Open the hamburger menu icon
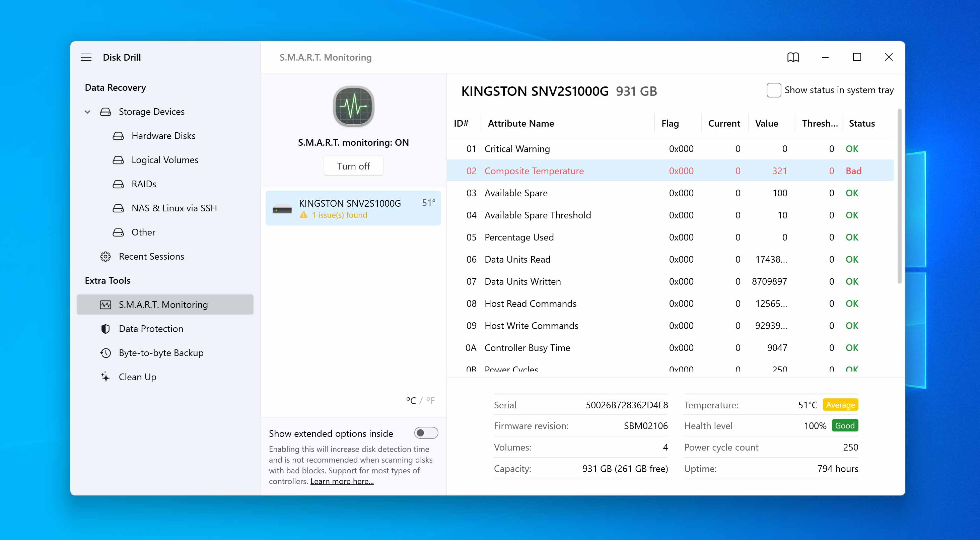 coord(86,57)
